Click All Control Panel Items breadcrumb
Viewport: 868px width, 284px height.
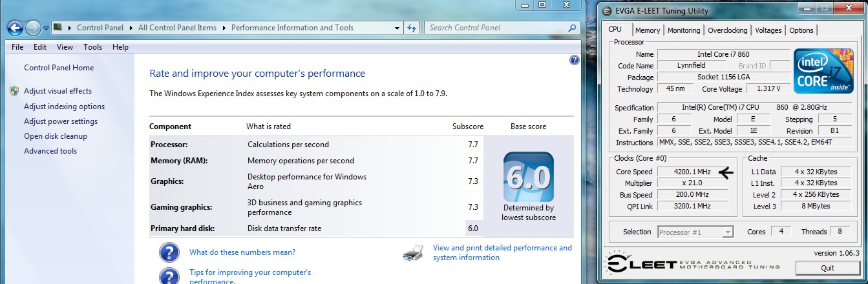coord(177,28)
